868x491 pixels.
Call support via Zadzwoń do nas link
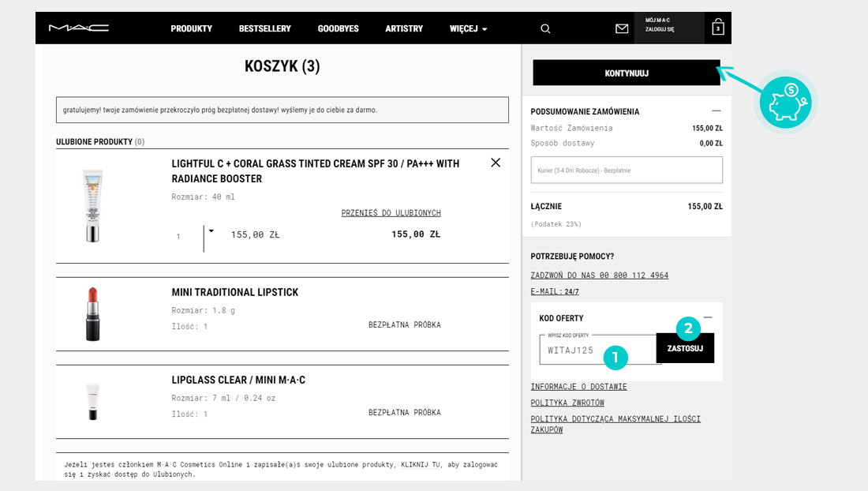(600, 275)
